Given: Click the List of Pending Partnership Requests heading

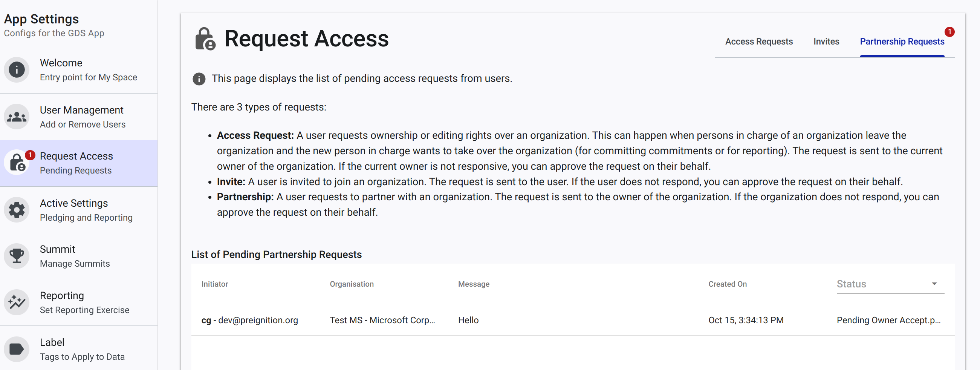Looking at the screenshot, I should [x=276, y=254].
